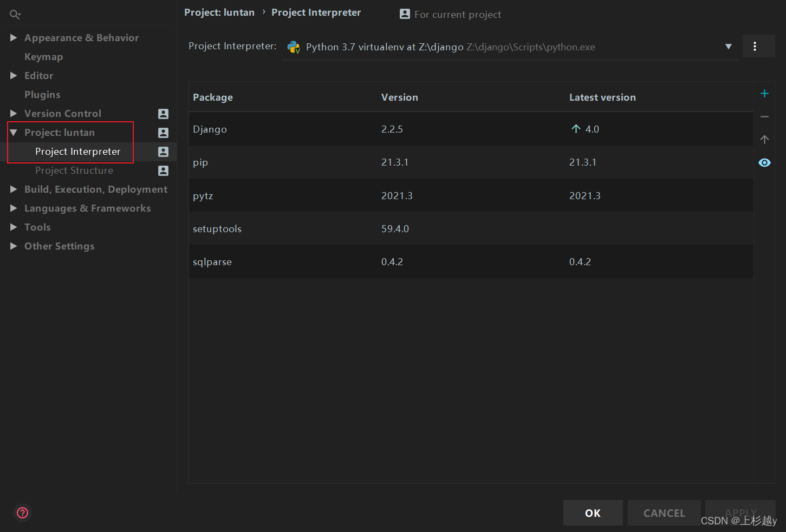Select Project Structure in the sidebar
The image size is (786, 532).
[74, 170]
